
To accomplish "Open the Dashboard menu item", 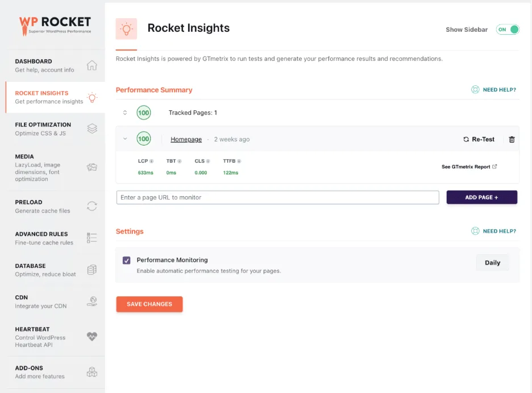I will 55,65.
